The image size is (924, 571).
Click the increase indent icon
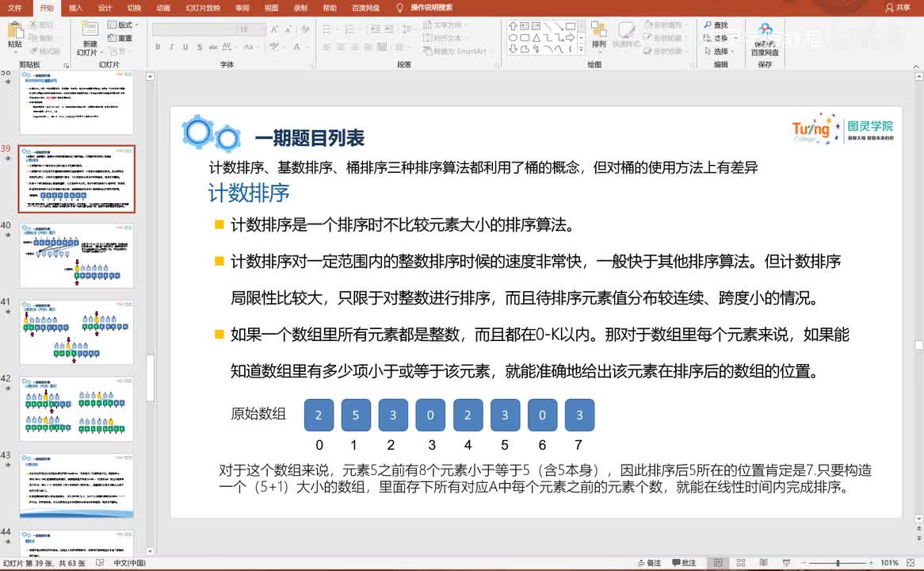point(389,29)
